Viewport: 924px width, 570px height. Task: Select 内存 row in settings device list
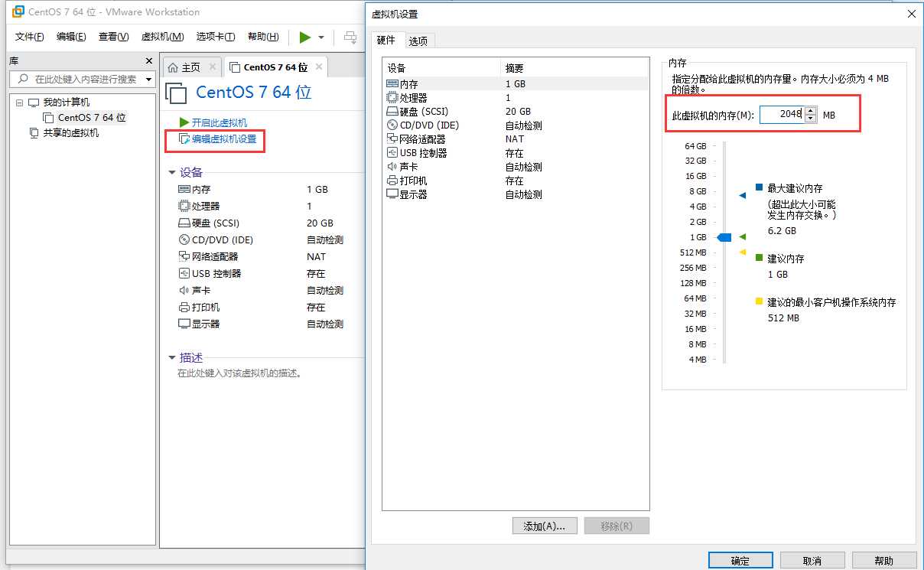pos(516,84)
